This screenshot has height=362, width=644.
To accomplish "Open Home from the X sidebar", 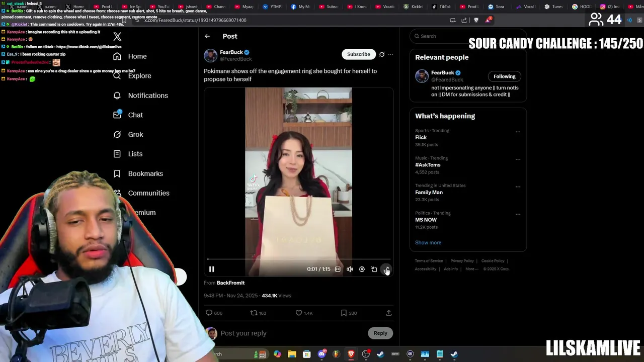I will [130, 56].
